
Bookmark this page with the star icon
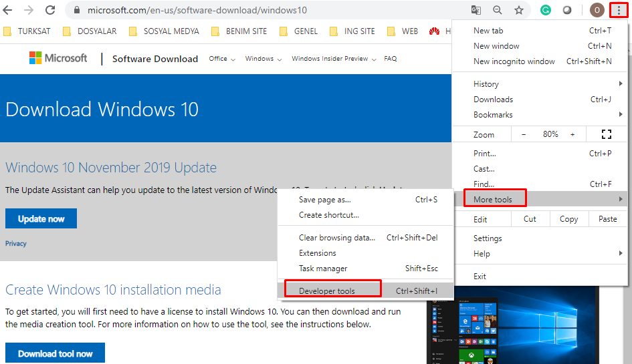(x=519, y=10)
